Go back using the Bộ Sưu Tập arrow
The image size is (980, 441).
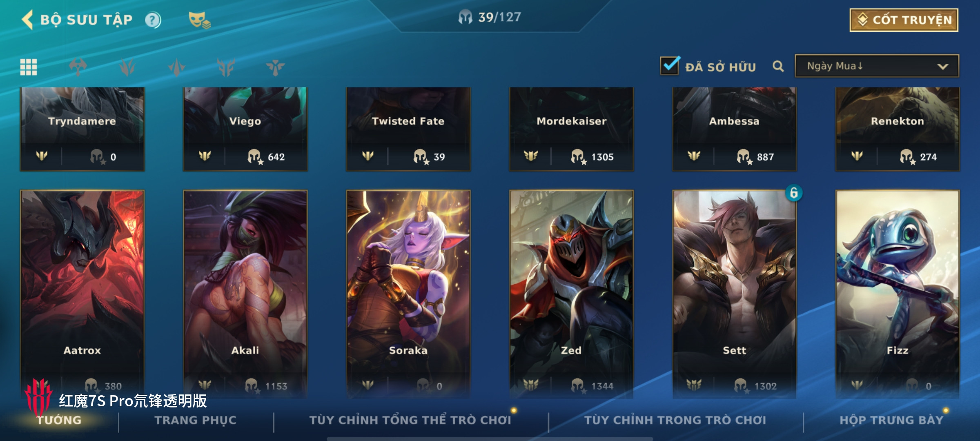pyautogui.click(x=28, y=20)
